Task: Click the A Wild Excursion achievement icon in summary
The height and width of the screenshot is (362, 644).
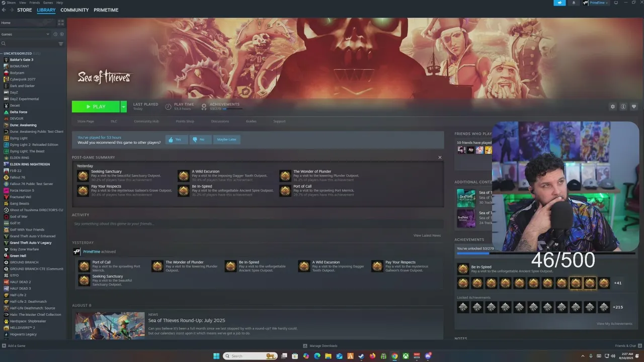Action: coord(184,175)
